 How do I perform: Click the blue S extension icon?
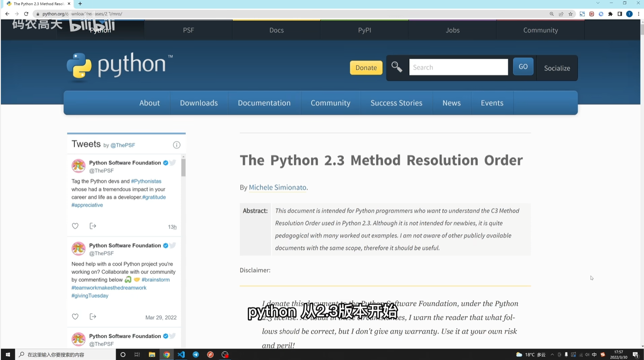coord(582,14)
